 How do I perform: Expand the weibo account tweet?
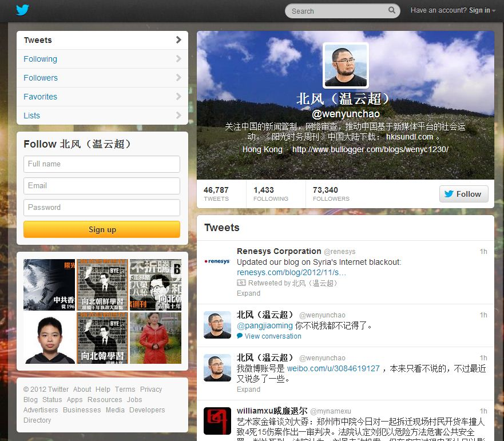[248, 390]
